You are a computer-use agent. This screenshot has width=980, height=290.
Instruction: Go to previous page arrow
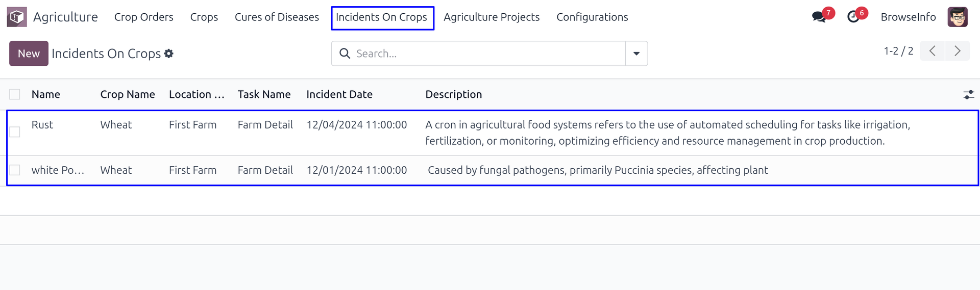coord(932,51)
